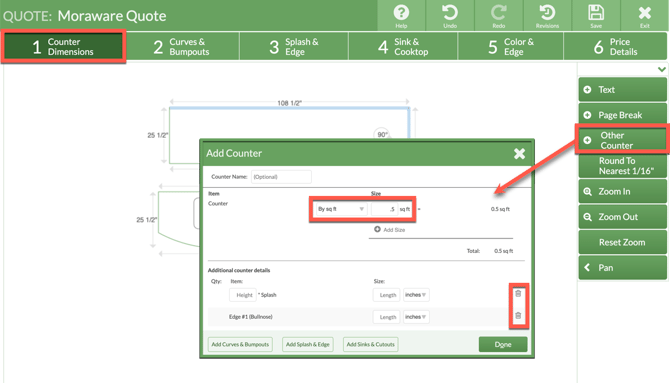Click the Splash Length field
Viewport: 670px width, 383px height.
(x=387, y=295)
